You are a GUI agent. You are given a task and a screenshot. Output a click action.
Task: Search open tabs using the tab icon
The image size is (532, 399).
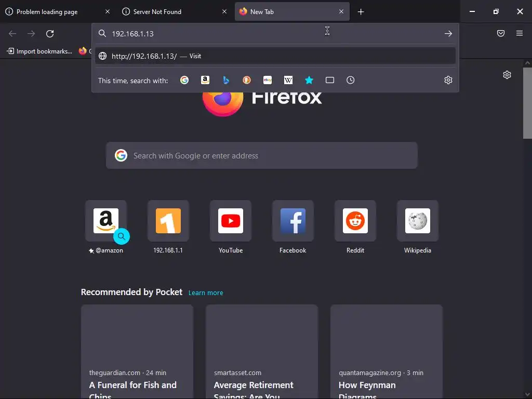pos(330,80)
